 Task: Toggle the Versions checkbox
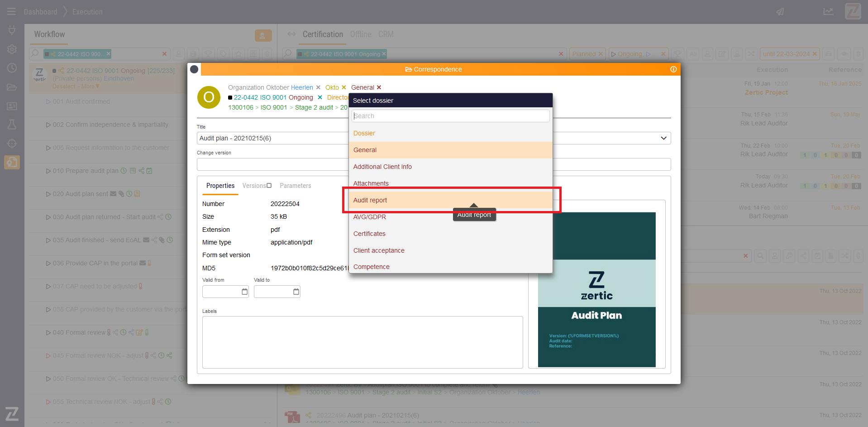coord(269,186)
